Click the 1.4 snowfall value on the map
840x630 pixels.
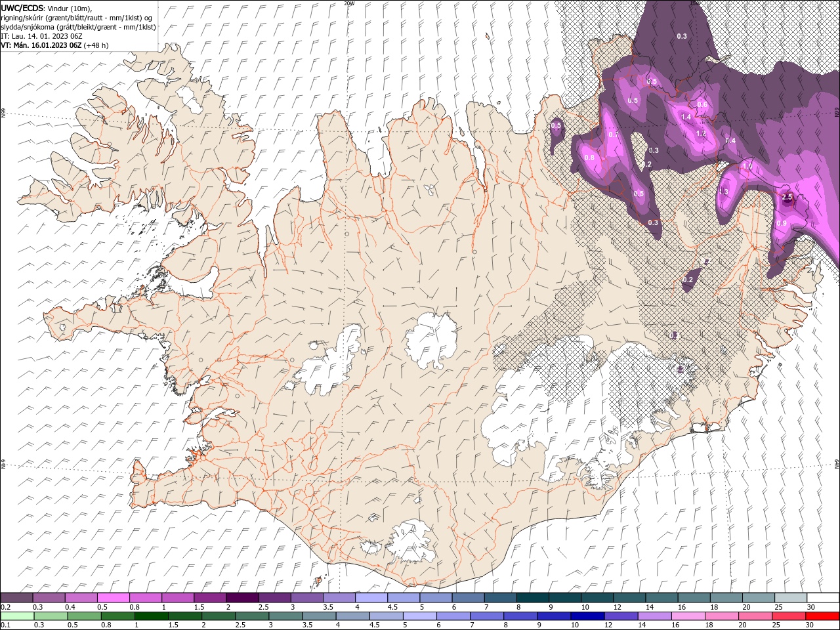686,117
